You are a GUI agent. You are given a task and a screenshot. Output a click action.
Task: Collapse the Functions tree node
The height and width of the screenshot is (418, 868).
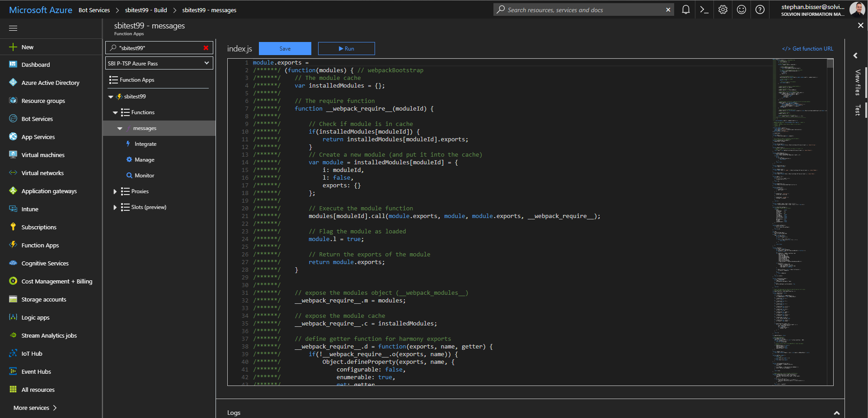tap(115, 112)
